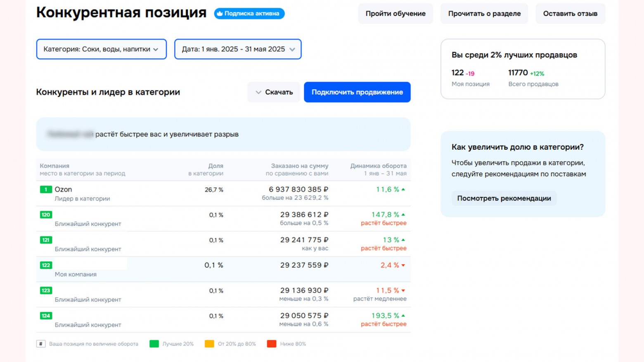
Task: Open the category dropdown Соки, воды, напитки
Action: 102,49
